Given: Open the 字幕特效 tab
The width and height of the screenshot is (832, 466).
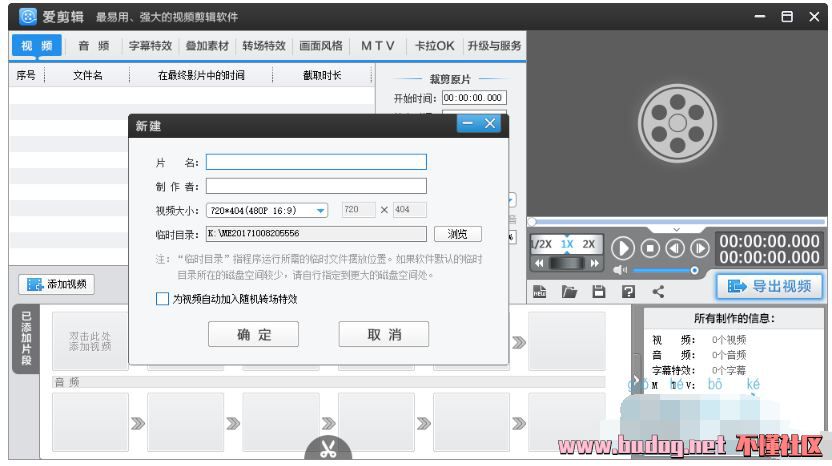Looking at the screenshot, I should (150, 46).
